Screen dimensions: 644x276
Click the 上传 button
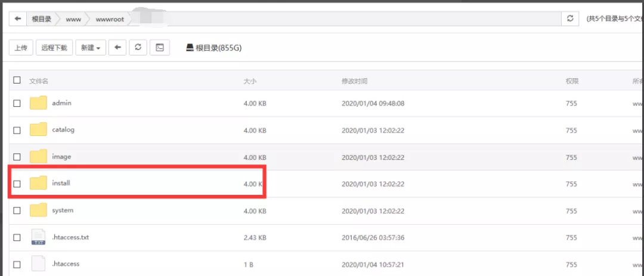tap(21, 48)
